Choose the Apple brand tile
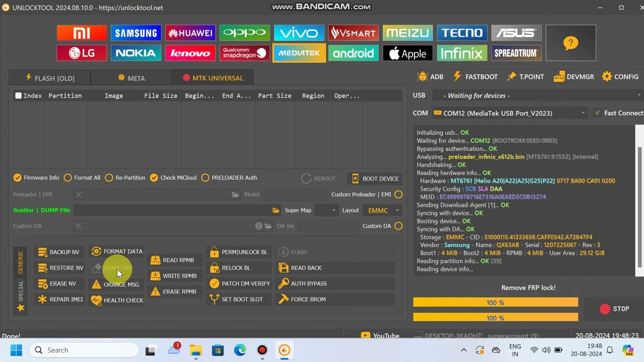The width and height of the screenshot is (644, 362). 408,53
